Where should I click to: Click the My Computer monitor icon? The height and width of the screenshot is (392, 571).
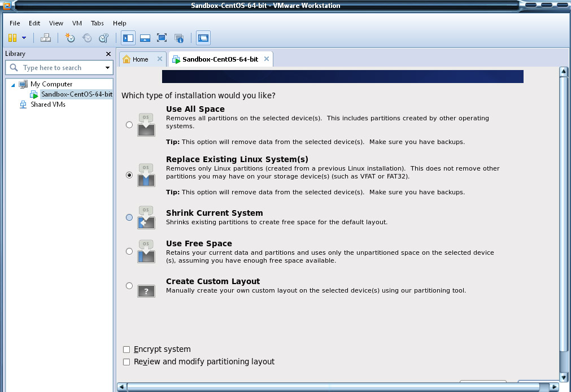click(x=23, y=85)
